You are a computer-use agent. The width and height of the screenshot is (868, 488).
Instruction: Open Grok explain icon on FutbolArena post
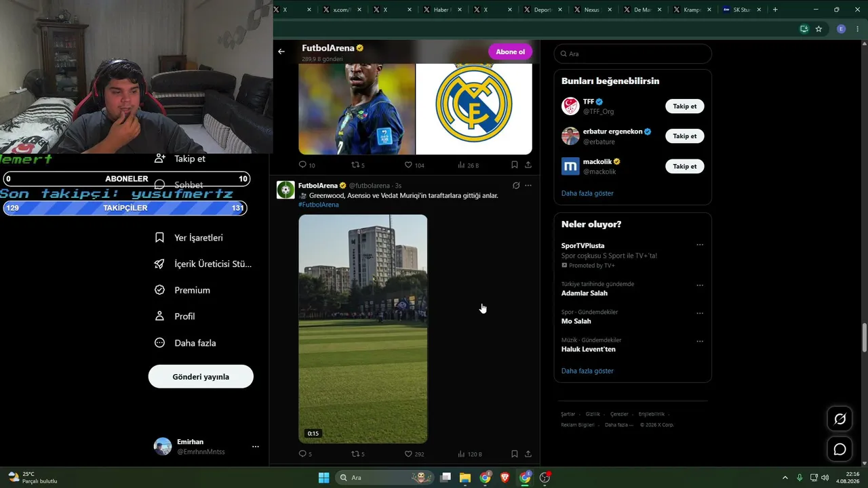(x=516, y=186)
